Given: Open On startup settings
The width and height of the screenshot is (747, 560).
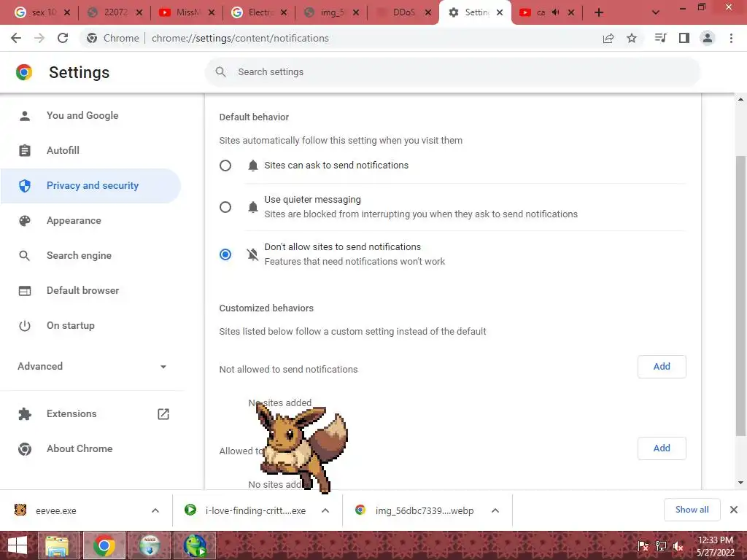Looking at the screenshot, I should 90,326.
